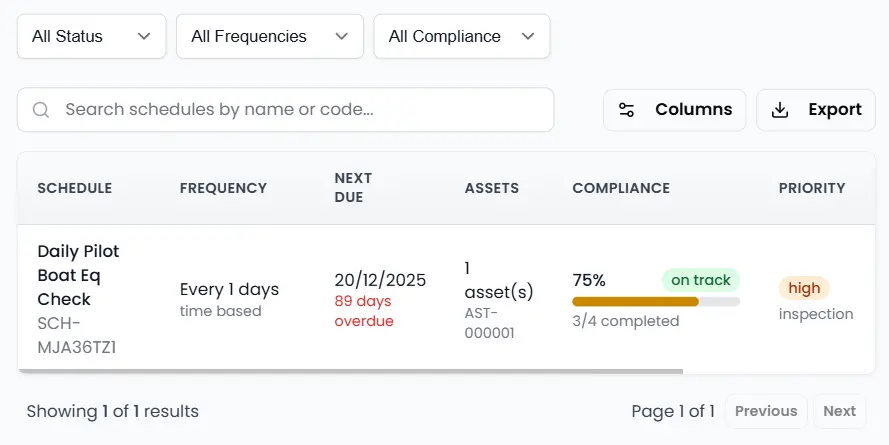Open the All Status dropdown
This screenshot has height=445, width=889.
coord(91,36)
